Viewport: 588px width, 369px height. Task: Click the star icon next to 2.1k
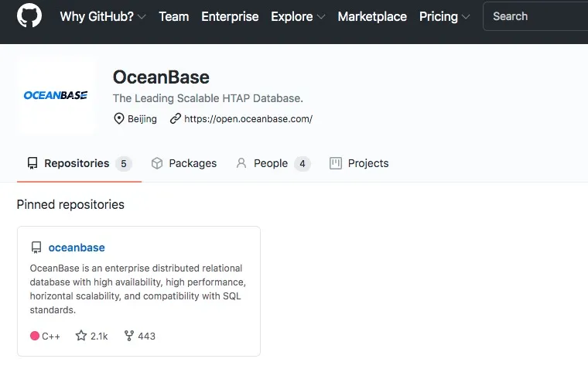click(81, 336)
